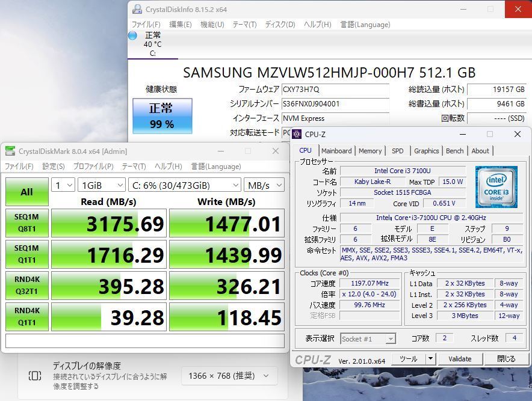Screen dimensions: 532x401
Task: Click the 正常 99 % health status button
Action: 162,116
